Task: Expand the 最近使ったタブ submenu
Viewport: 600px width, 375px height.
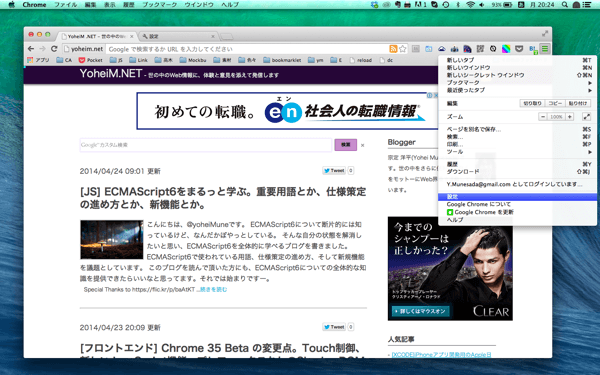Action: click(x=517, y=90)
